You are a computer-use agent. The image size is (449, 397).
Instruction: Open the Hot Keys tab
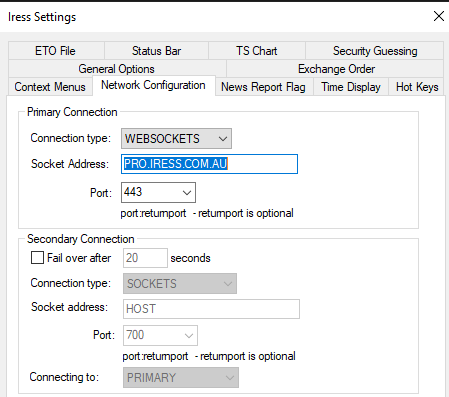[x=417, y=87]
